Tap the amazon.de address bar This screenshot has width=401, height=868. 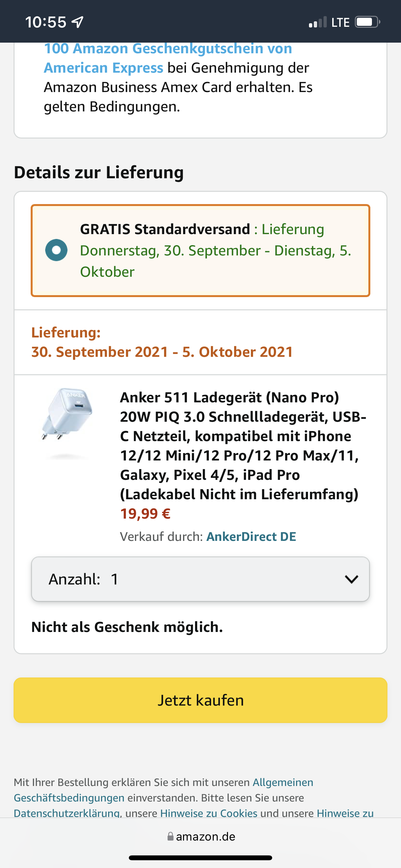(x=201, y=836)
